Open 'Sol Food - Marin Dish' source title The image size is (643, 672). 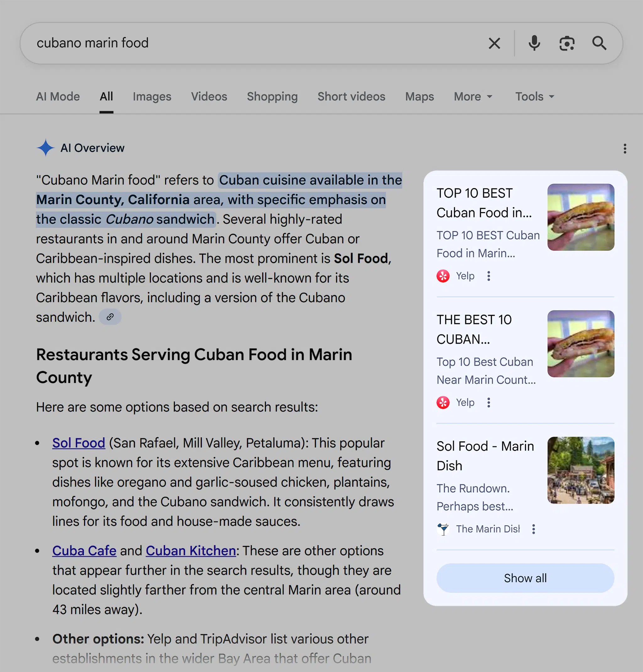coord(485,456)
